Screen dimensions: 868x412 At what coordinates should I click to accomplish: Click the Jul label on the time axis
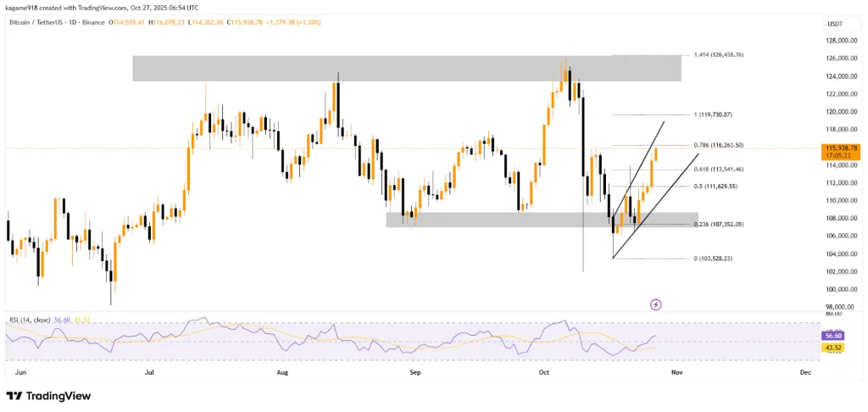(x=149, y=371)
